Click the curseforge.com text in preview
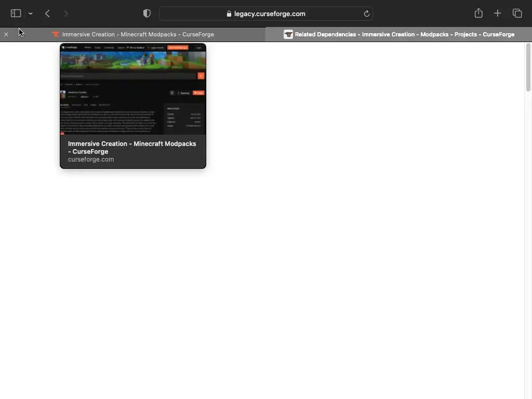532x399 pixels. pyautogui.click(x=91, y=159)
